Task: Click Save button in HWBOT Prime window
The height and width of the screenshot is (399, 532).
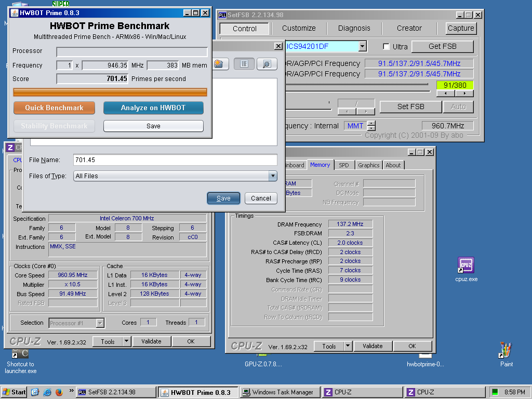Action: 153,126
